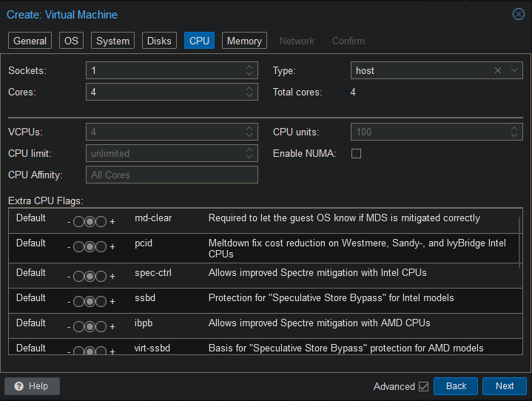The image size is (532, 401).
Task: Open the CPU Type dropdown
Action: click(x=514, y=70)
